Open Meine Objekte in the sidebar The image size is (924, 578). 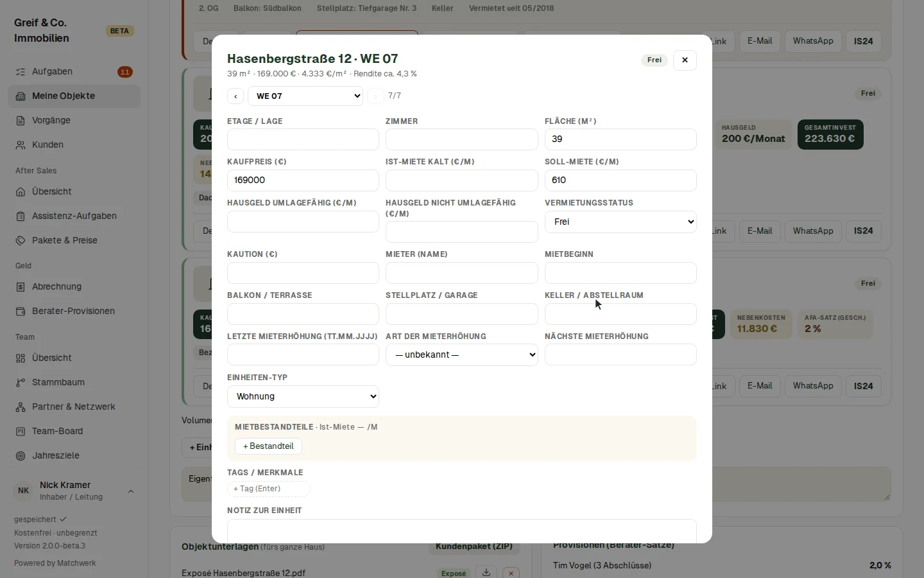(x=74, y=96)
